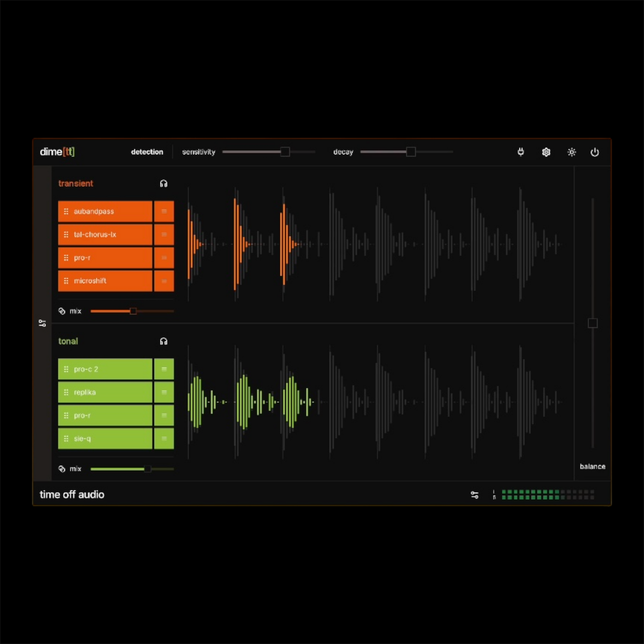The width and height of the screenshot is (644, 644).
Task: Open the tal-chorus-lx slot menu
Action: click(x=164, y=234)
